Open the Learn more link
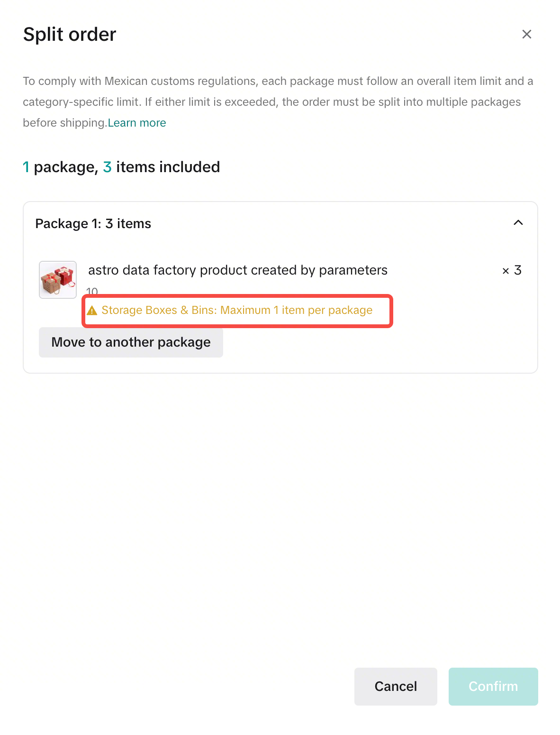This screenshot has width=560, height=735. (x=137, y=123)
